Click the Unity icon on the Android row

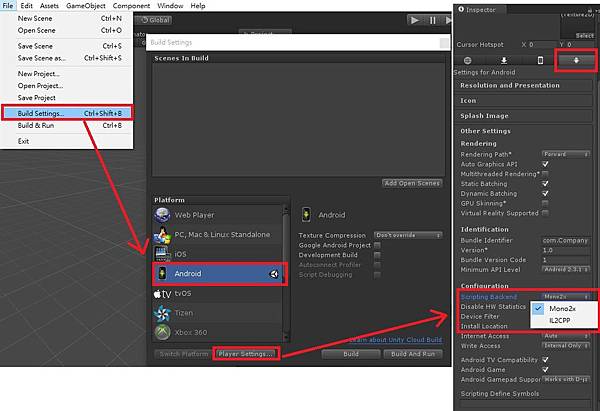tap(274, 274)
